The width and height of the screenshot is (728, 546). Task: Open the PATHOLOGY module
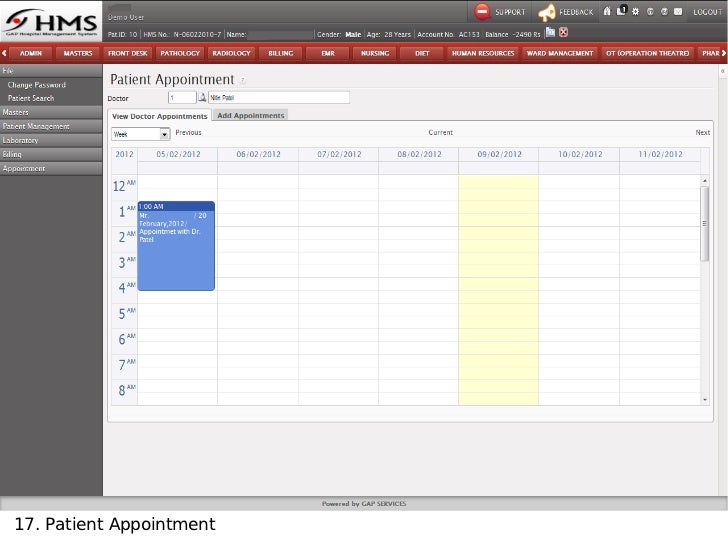pyautogui.click(x=180, y=53)
